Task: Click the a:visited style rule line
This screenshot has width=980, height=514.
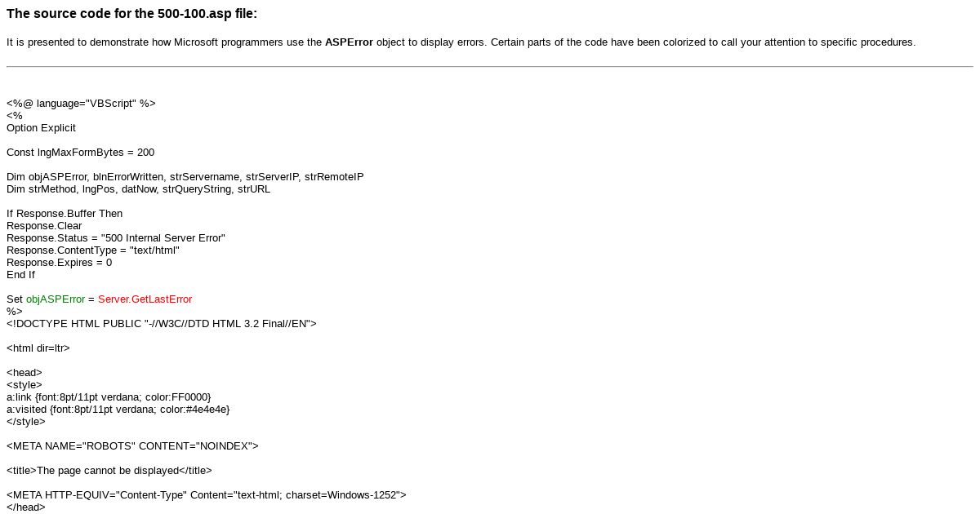Action: click(118, 410)
